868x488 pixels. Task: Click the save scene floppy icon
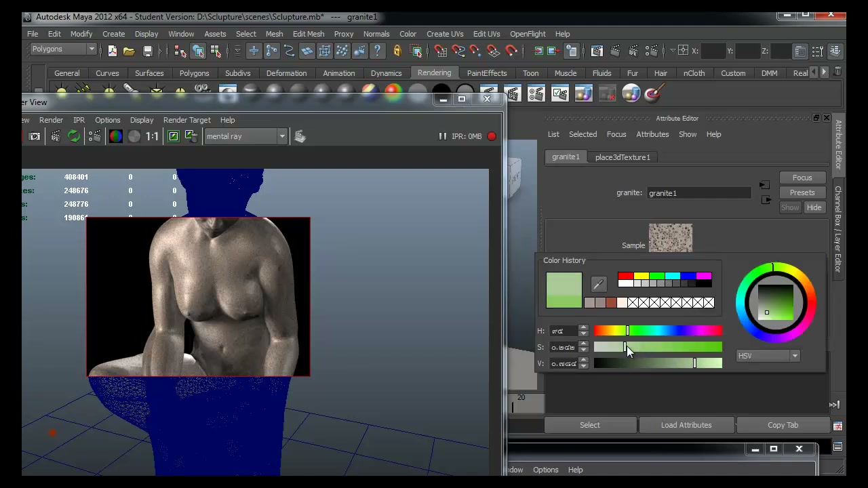148,51
